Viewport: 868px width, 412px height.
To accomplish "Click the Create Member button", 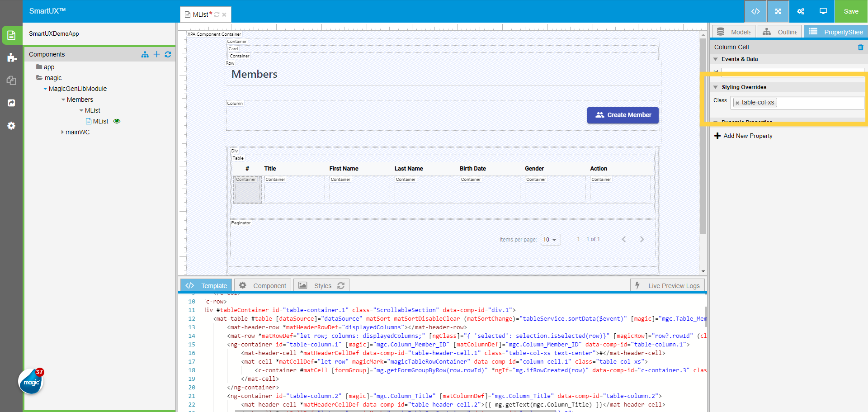I will click(623, 115).
